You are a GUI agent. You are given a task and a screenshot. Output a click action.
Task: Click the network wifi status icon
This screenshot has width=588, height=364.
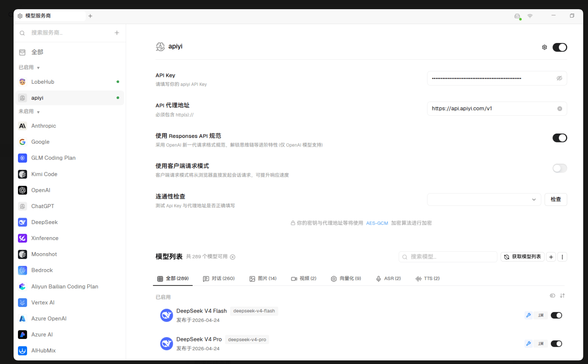tap(530, 16)
